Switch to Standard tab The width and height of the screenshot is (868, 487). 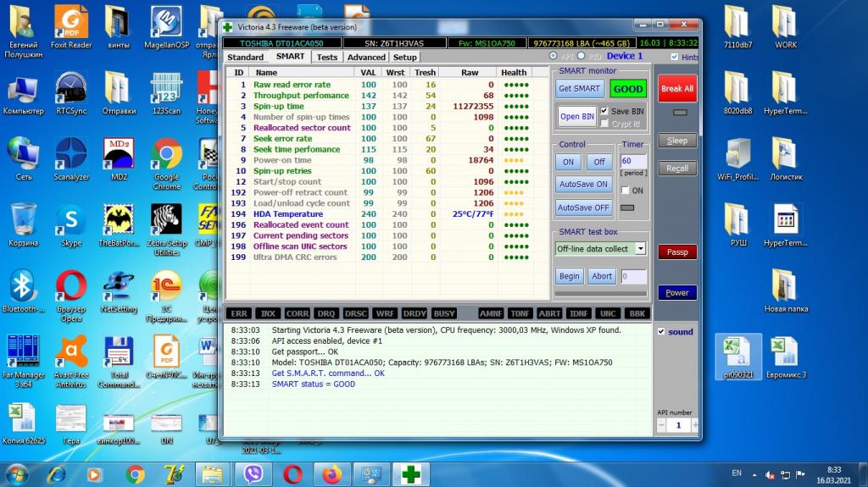click(245, 57)
